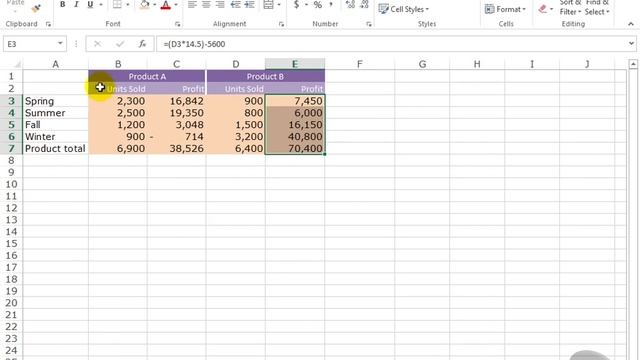Apply the red Font Color

tap(166, 4)
